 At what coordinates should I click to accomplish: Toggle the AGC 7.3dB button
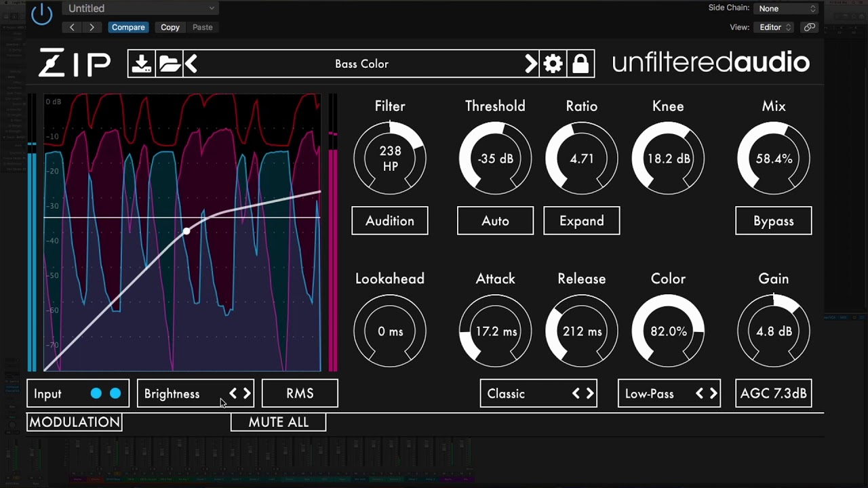[774, 394]
